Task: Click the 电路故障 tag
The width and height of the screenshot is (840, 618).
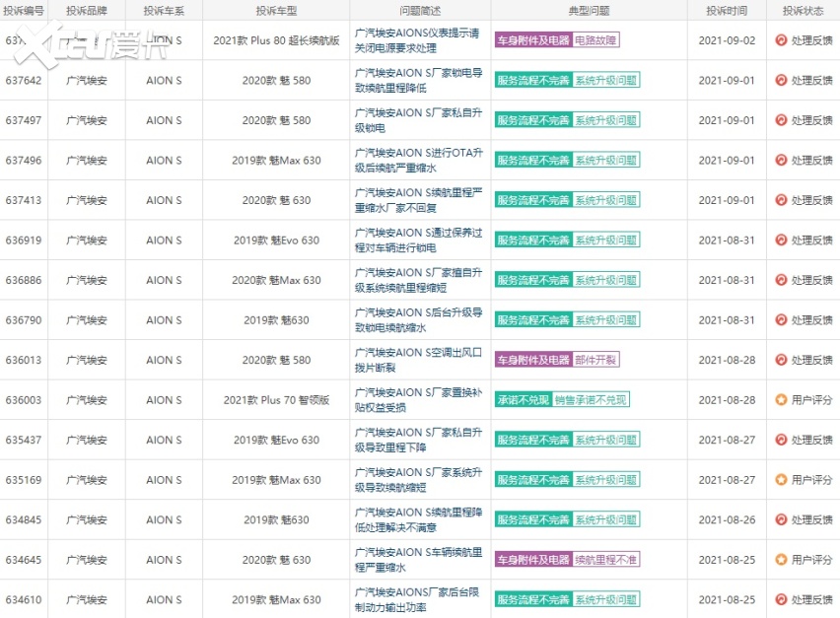Action: pos(595,40)
